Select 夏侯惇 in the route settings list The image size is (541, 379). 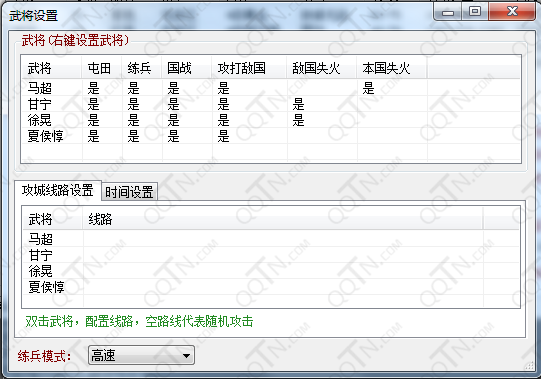point(46,287)
